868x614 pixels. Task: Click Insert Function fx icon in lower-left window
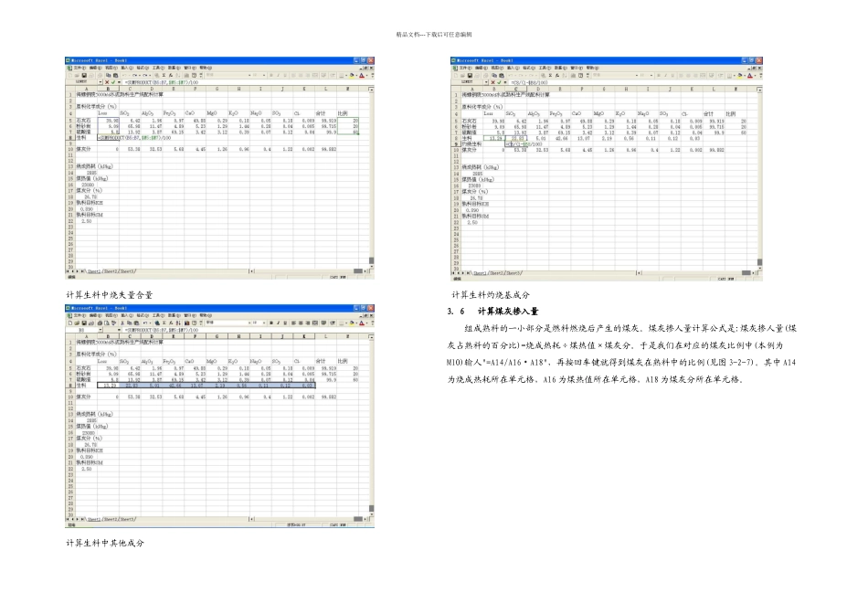pyautogui.click(x=171, y=323)
